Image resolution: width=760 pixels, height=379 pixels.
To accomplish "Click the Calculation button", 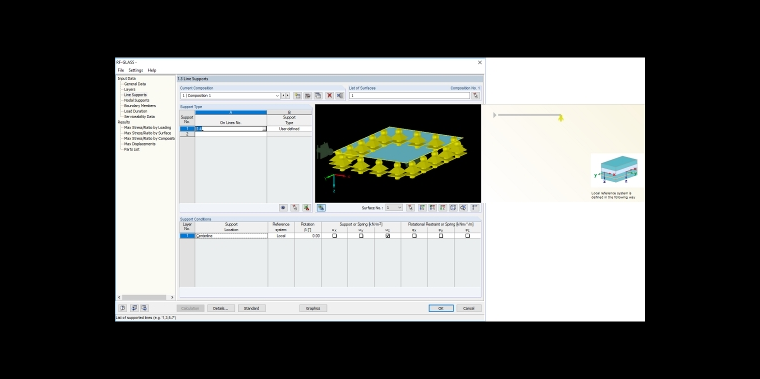I will coord(190,308).
